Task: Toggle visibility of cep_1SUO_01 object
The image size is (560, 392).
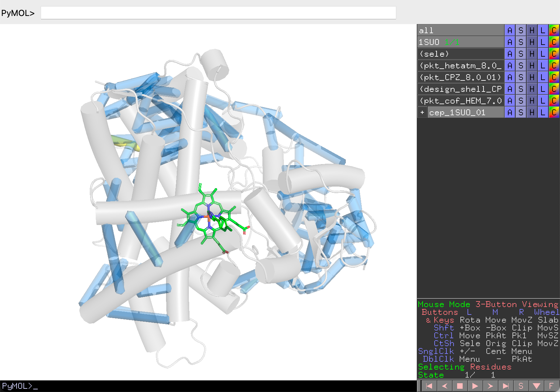Action: click(x=466, y=112)
